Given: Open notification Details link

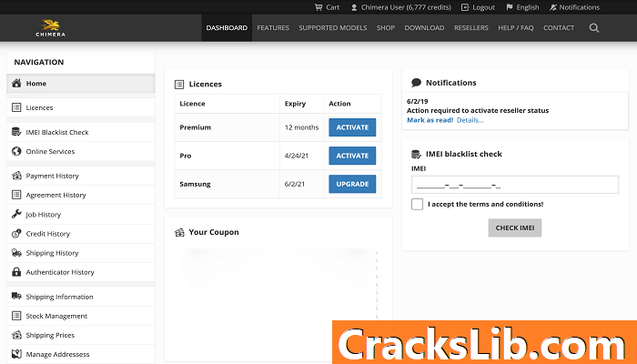Looking at the screenshot, I should pos(470,120).
